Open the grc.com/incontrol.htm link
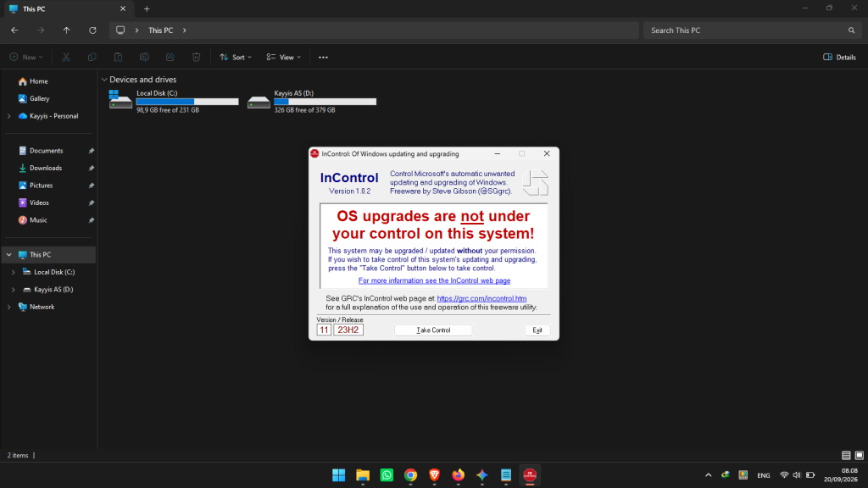Viewport: 868px width, 488px height. [481, 298]
